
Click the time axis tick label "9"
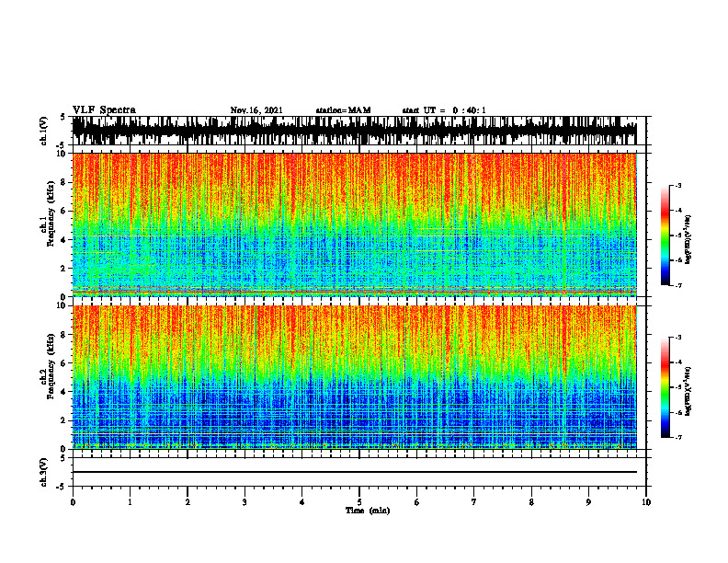[588, 502]
